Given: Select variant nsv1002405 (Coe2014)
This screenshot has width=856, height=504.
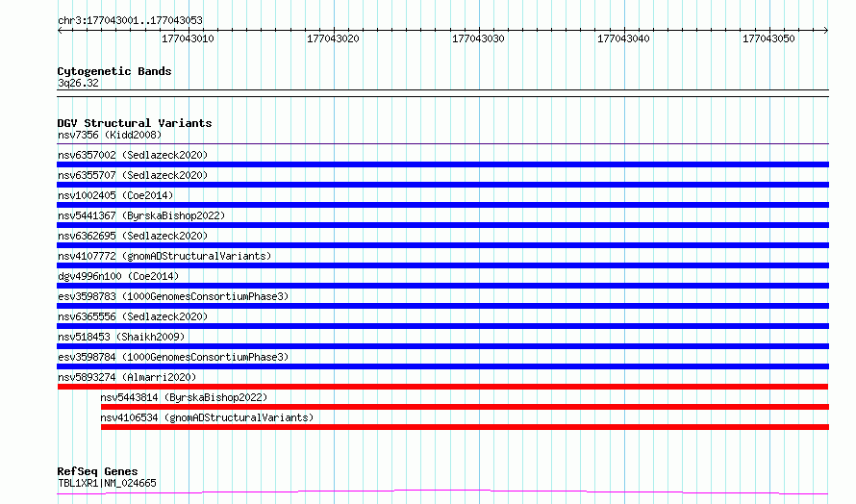Looking at the screenshot, I should click(115, 195).
